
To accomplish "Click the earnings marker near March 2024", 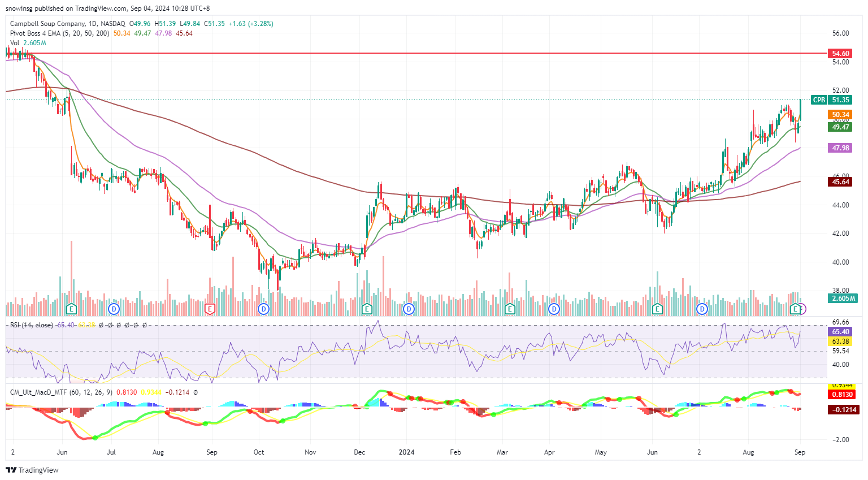I will coord(510,309).
